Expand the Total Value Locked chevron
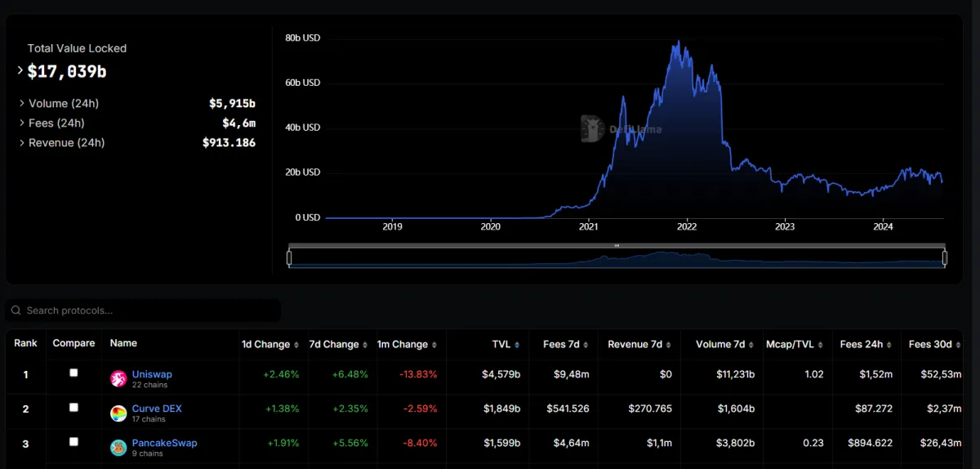Viewport: 980px width, 469px height. click(x=20, y=71)
